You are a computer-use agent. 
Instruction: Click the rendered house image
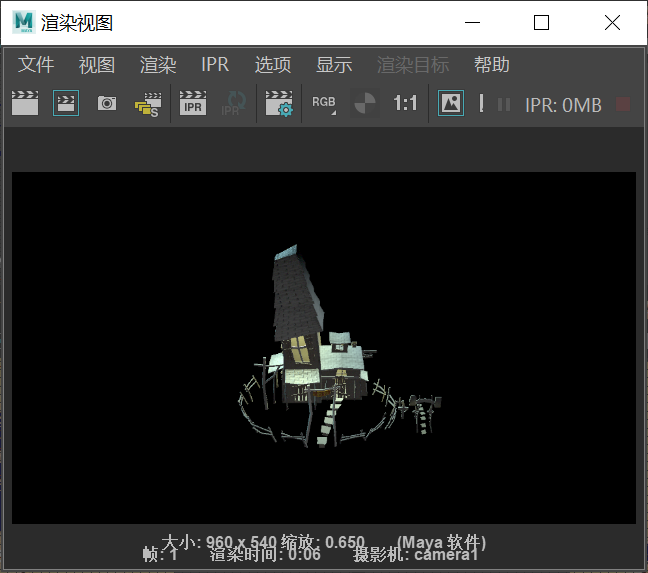coord(324,348)
